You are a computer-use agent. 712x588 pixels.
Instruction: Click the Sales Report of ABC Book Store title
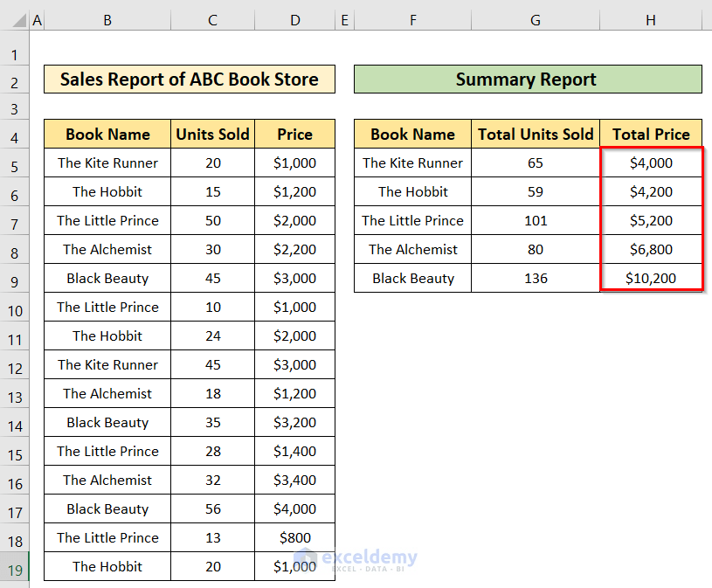point(190,79)
